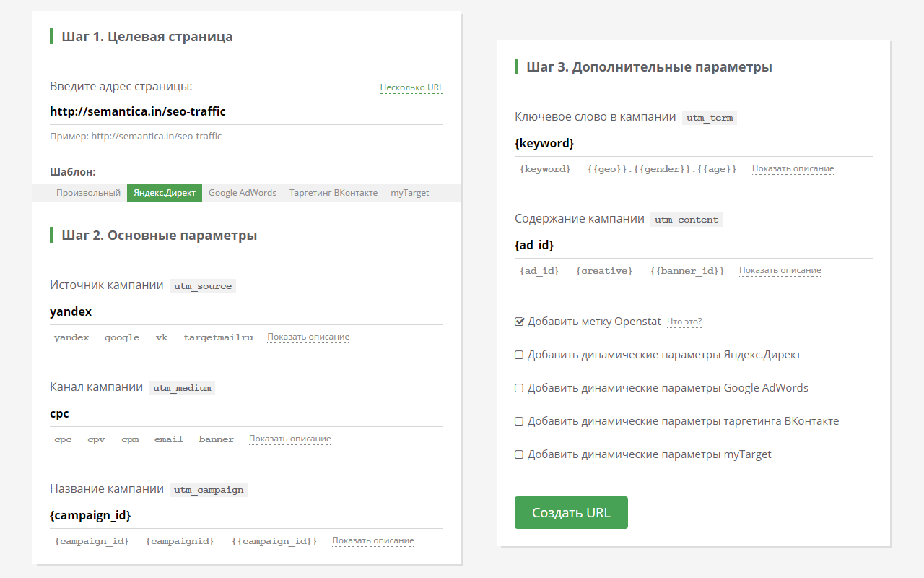The image size is (924, 578).
Task: Click the utm_source code label
Action: click(x=203, y=286)
